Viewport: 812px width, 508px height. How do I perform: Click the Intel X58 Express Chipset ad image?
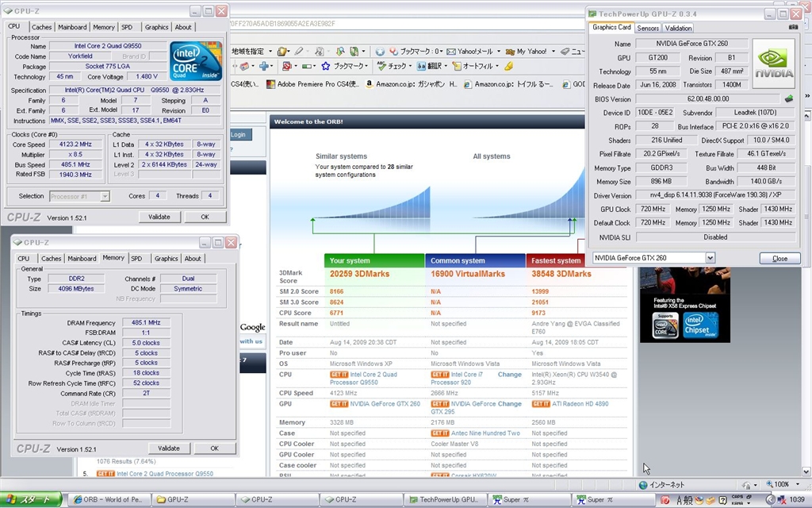(x=684, y=305)
